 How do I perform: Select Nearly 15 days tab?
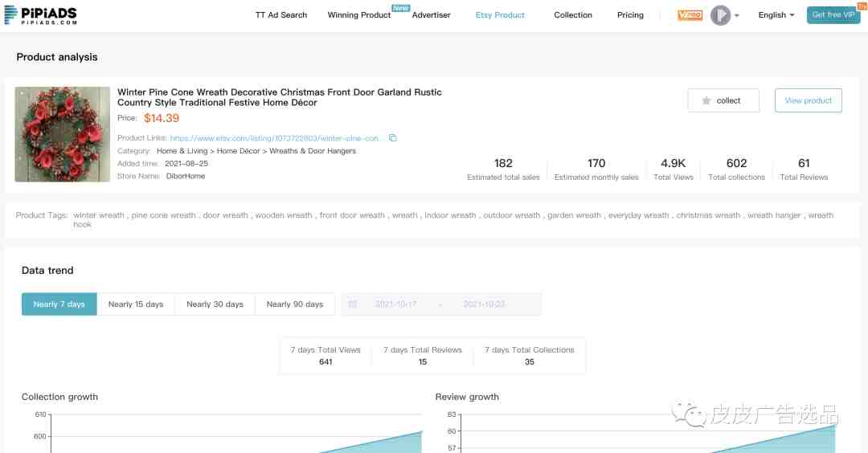[x=136, y=304]
